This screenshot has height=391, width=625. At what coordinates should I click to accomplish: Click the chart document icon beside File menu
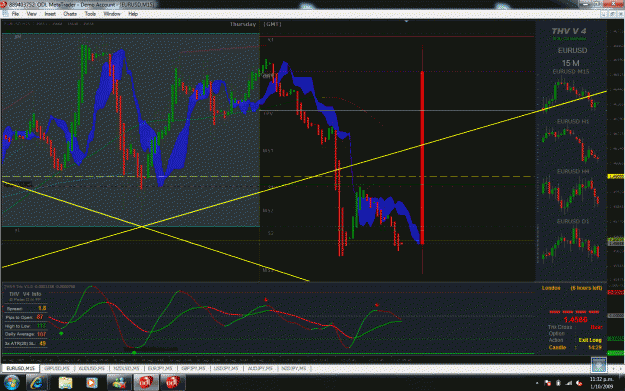pos(5,14)
